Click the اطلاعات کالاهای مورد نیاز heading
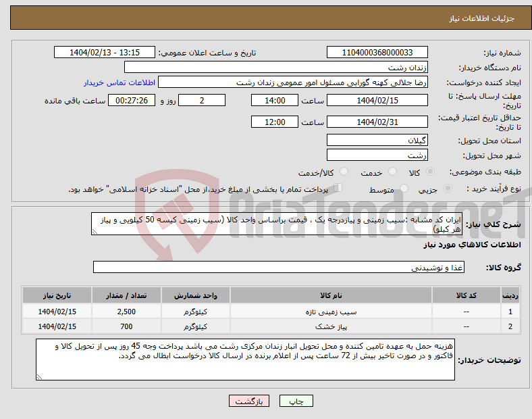Image resolution: width=532 pixels, height=419 pixels. (472, 245)
